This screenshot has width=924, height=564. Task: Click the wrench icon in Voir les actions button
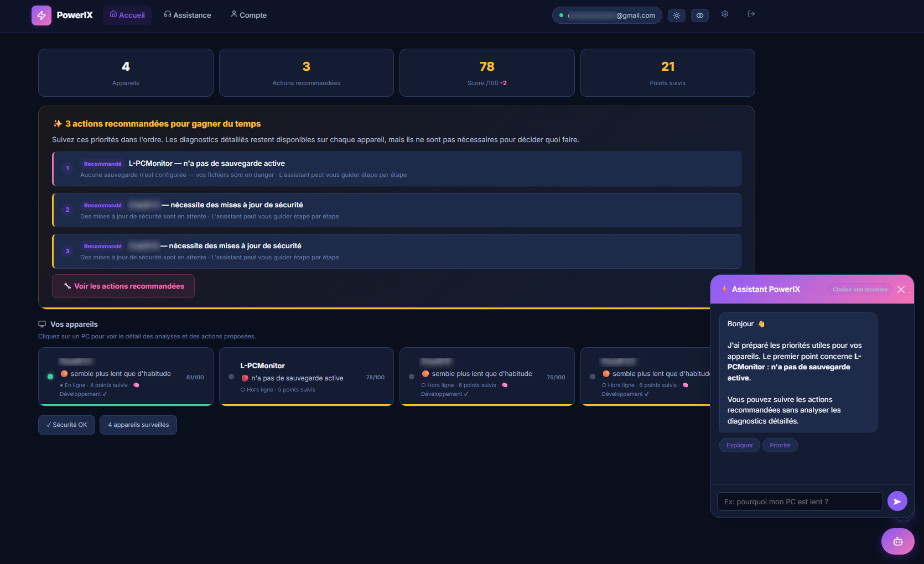coord(68,286)
